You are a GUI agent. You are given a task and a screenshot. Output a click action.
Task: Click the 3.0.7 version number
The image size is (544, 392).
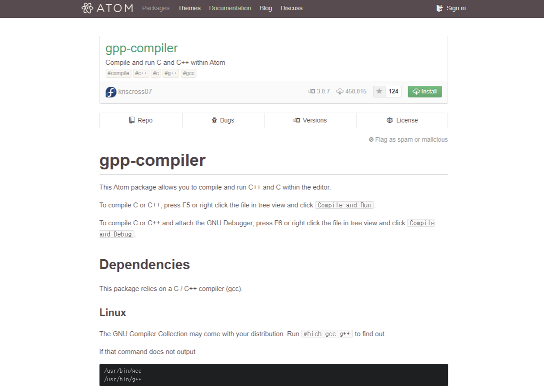pyautogui.click(x=323, y=92)
